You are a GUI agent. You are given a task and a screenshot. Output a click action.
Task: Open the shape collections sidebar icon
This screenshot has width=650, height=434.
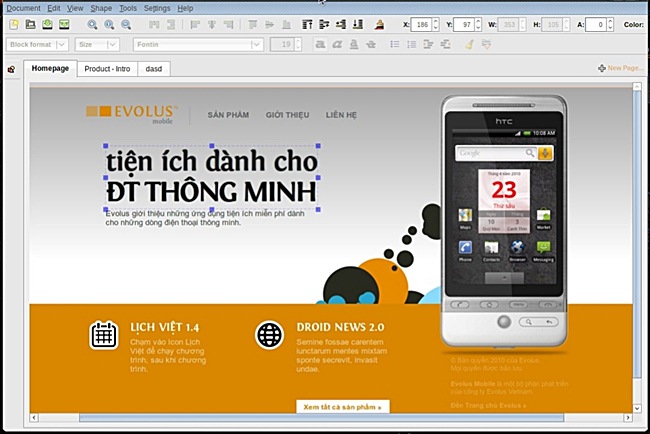click(x=10, y=70)
